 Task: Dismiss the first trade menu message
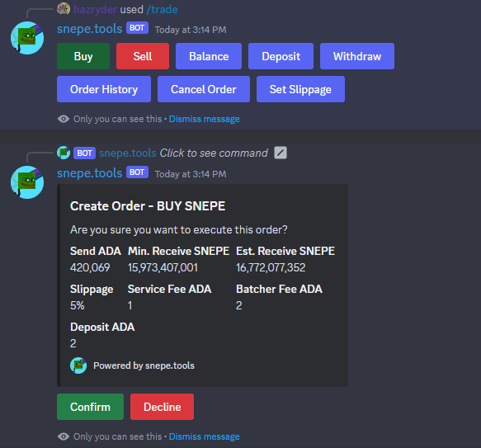coord(205,119)
